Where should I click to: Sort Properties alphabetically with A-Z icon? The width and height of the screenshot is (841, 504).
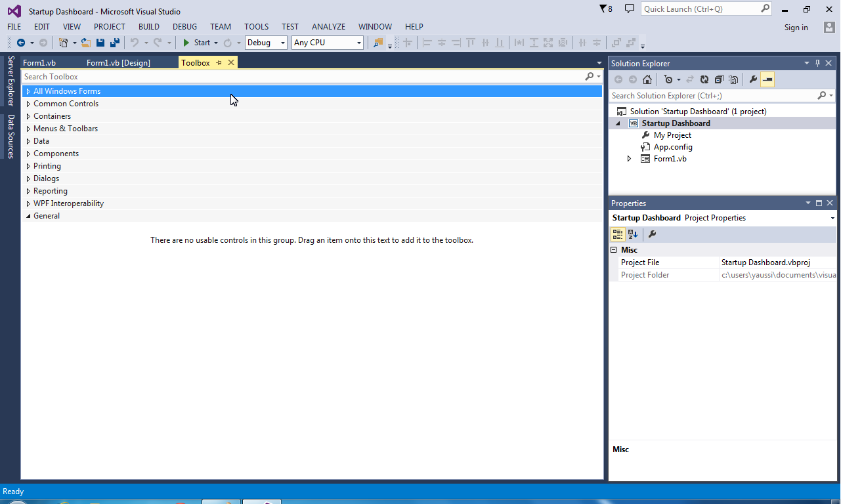click(x=633, y=234)
